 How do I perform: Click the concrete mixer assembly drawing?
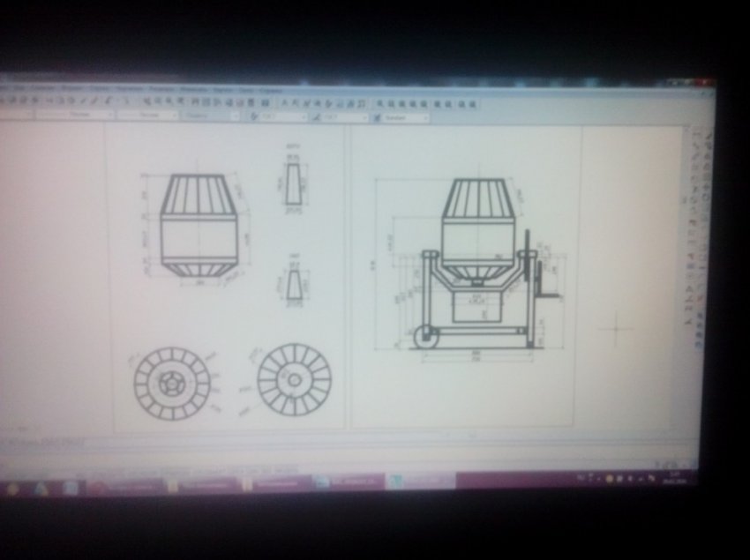[x=476, y=265]
